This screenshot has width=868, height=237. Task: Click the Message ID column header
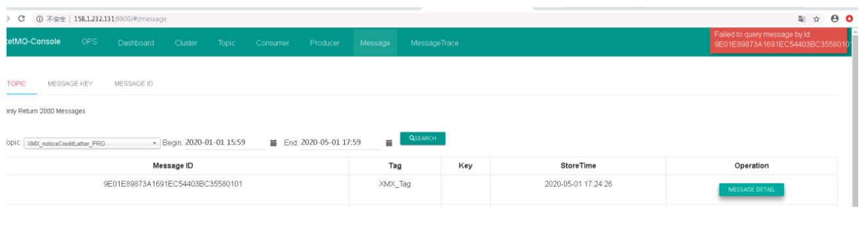pyautogui.click(x=173, y=166)
